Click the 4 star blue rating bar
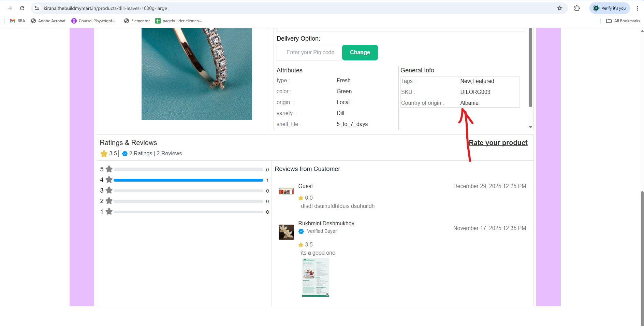The height and width of the screenshot is (326, 644). [188, 180]
